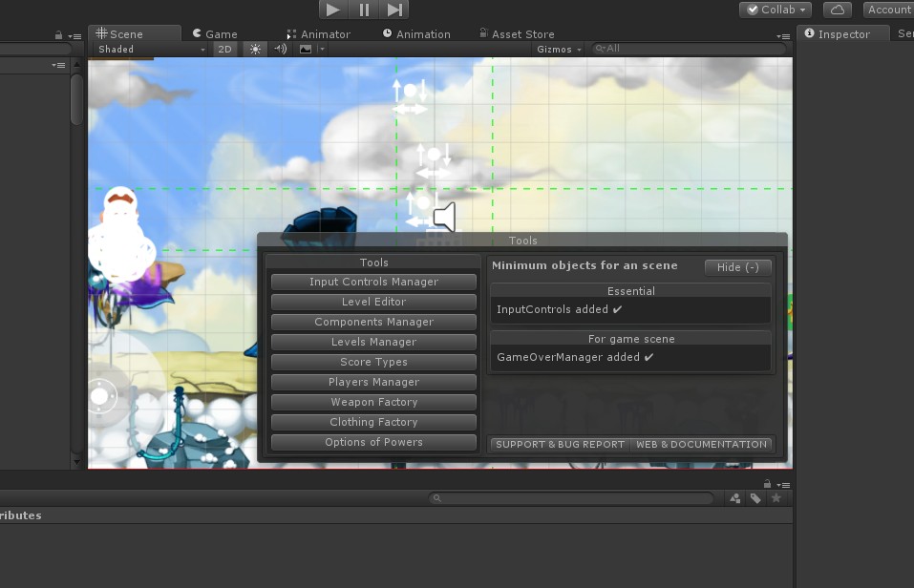Click SUPPORT & BUG REPORT button
The height and width of the screenshot is (588, 914).
click(560, 445)
